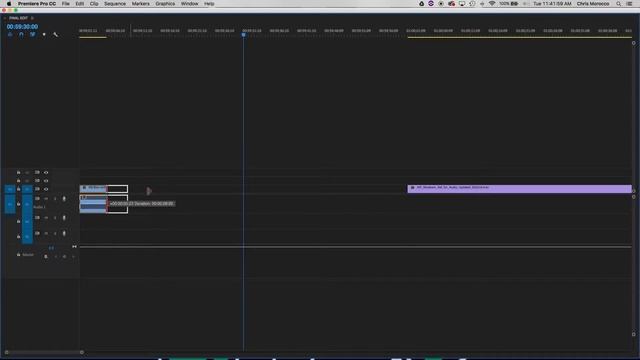Select the purple clip on track V1
Screen dimensions: 640x360
point(519,189)
